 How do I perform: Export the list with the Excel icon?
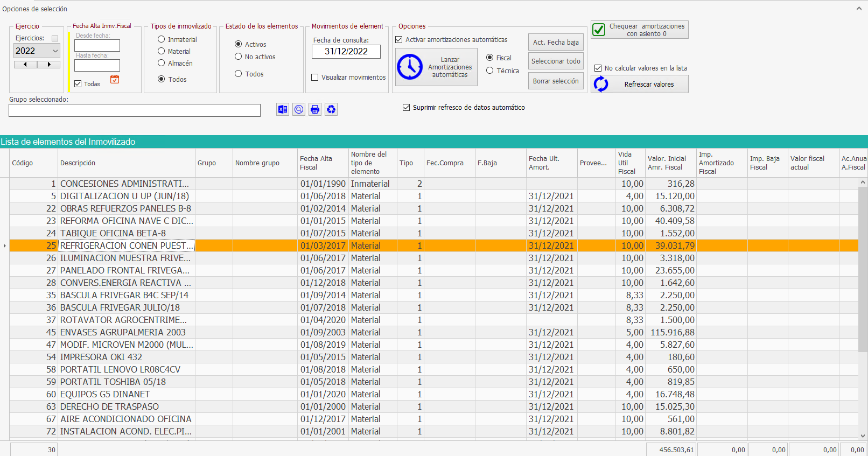283,109
